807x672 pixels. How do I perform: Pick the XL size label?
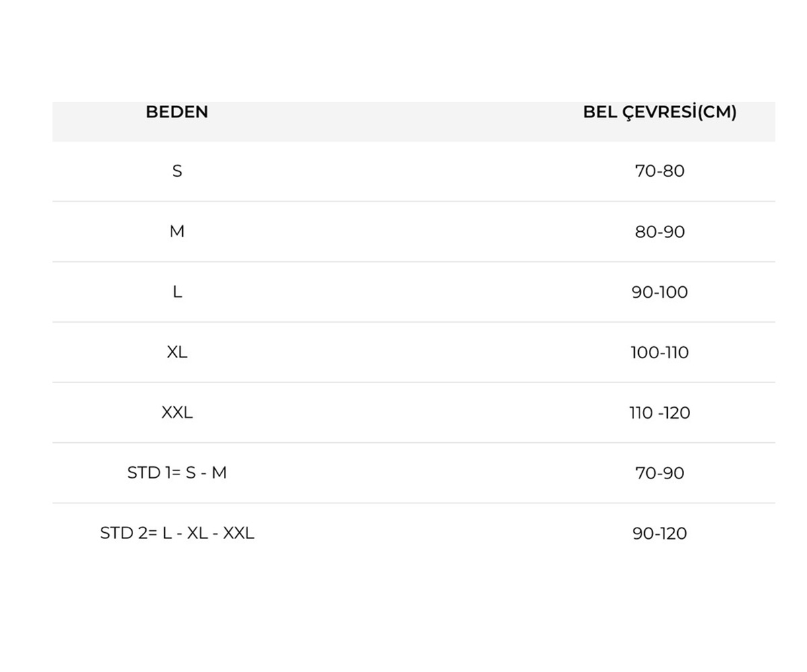click(x=177, y=352)
